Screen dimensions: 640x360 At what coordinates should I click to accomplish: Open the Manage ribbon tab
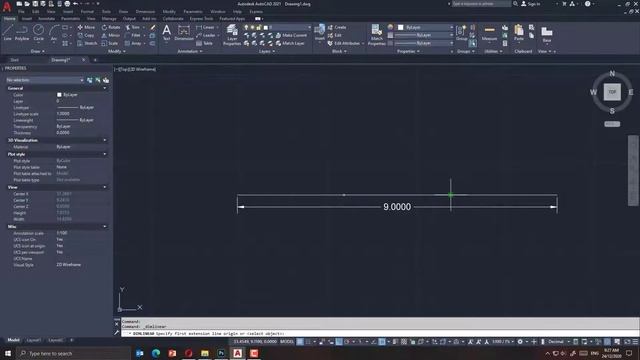pyautogui.click(x=109, y=19)
